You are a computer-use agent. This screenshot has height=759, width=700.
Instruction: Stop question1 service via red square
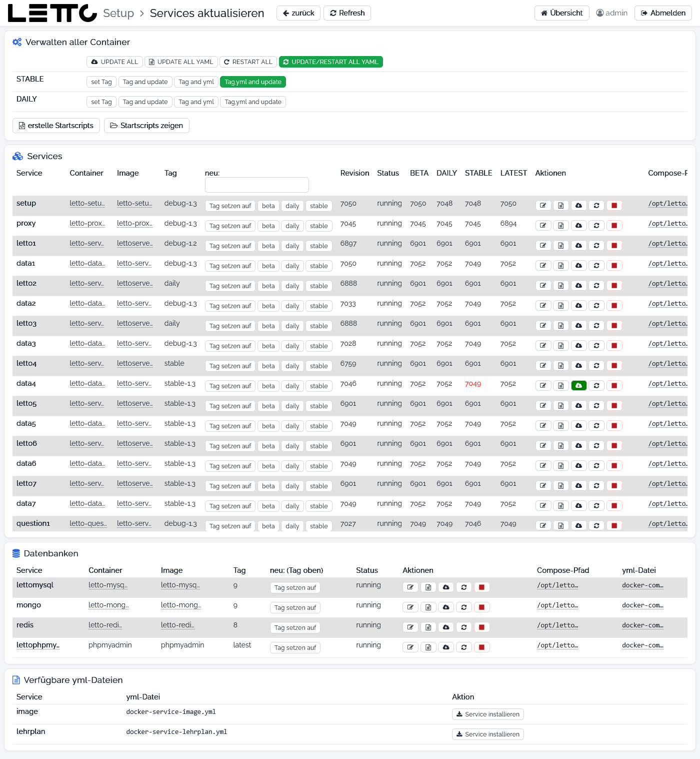tap(614, 525)
